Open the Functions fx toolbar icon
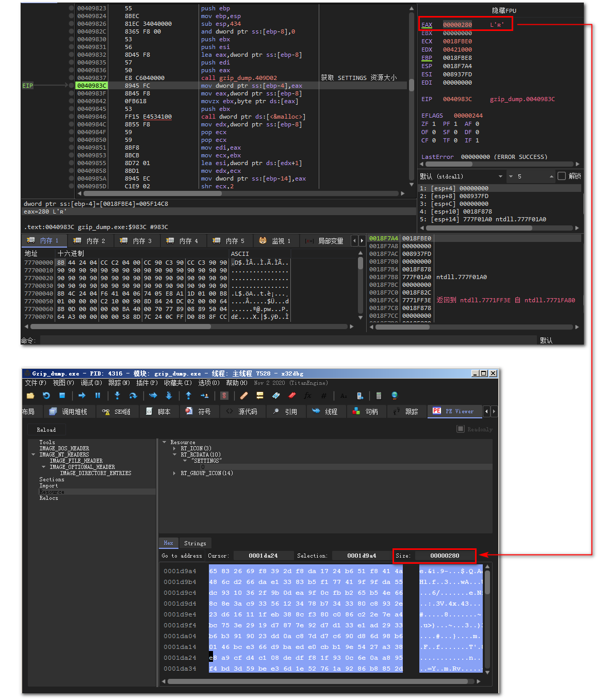Viewport: 605px width, 700px height. coord(307,396)
